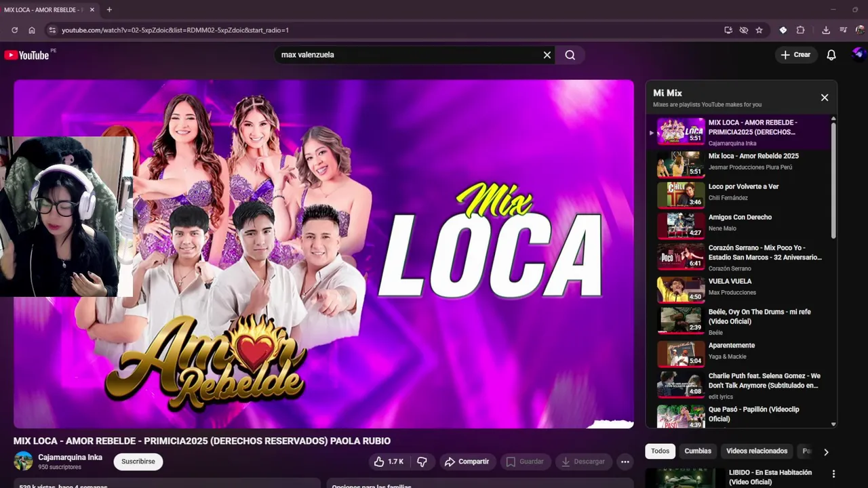The height and width of the screenshot is (488, 868).
Task: Click the magnifier search button
Action: (570, 55)
